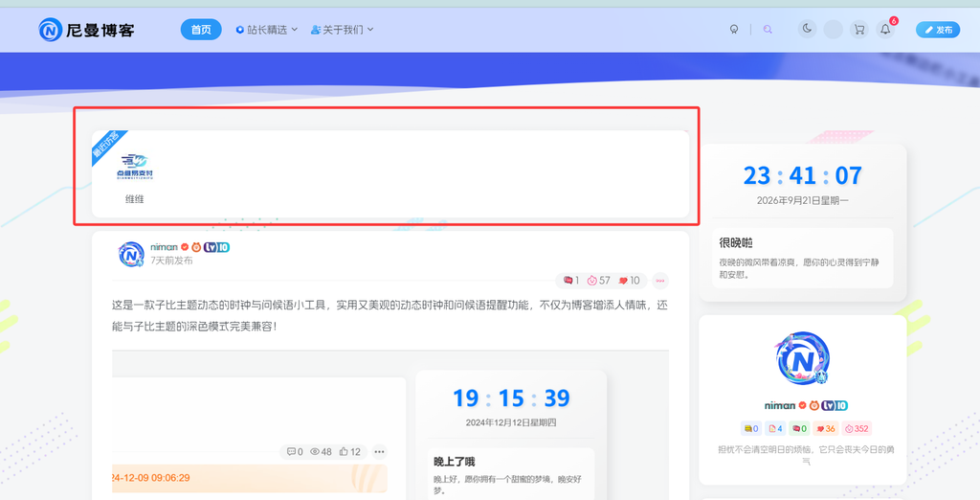
Task: Open niman's avatar in the post header
Action: pos(130,254)
